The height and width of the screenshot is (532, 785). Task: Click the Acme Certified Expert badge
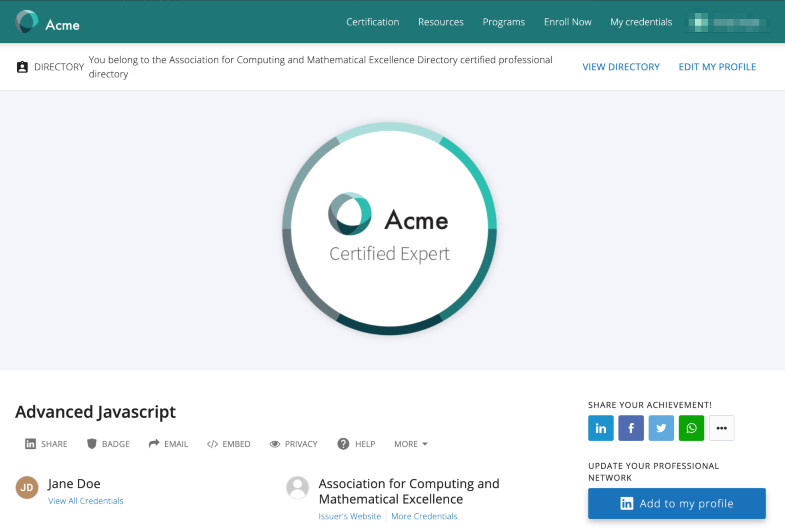[x=389, y=228]
